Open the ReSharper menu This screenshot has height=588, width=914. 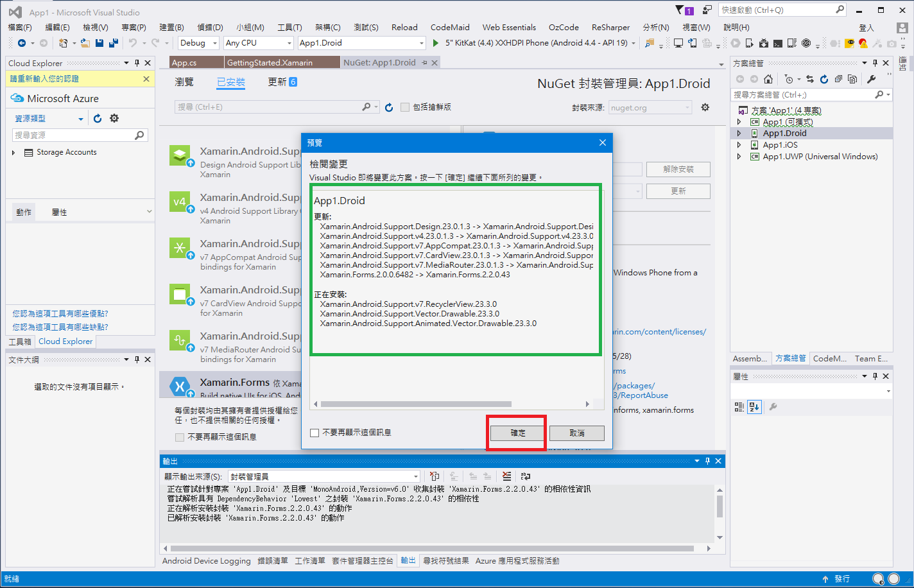[x=610, y=27]
